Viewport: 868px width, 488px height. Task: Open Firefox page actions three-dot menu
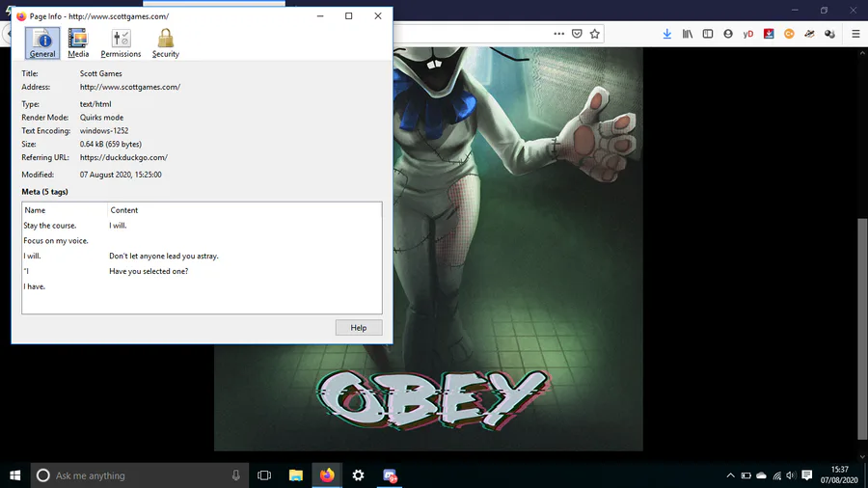559,34
